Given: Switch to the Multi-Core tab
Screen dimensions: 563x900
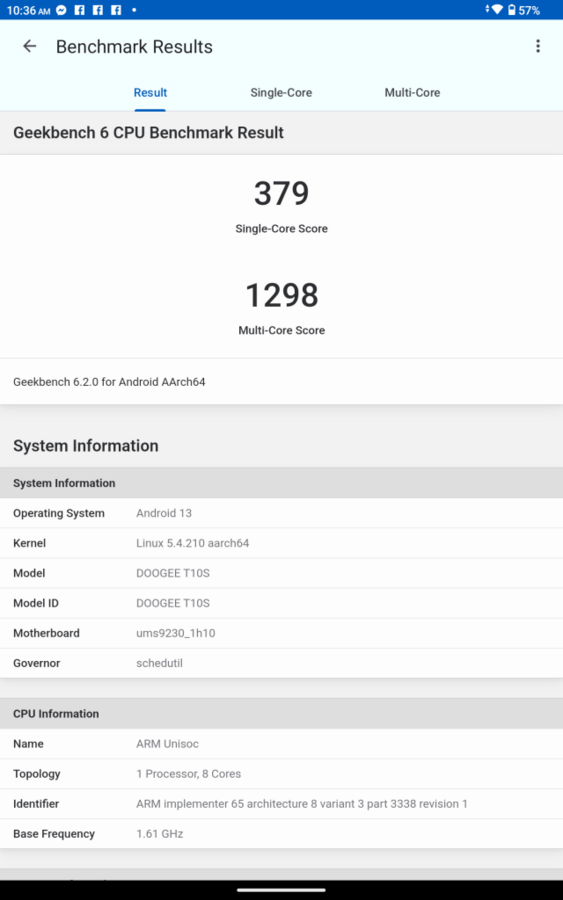Looking at the screenshot, I should 412,92.
